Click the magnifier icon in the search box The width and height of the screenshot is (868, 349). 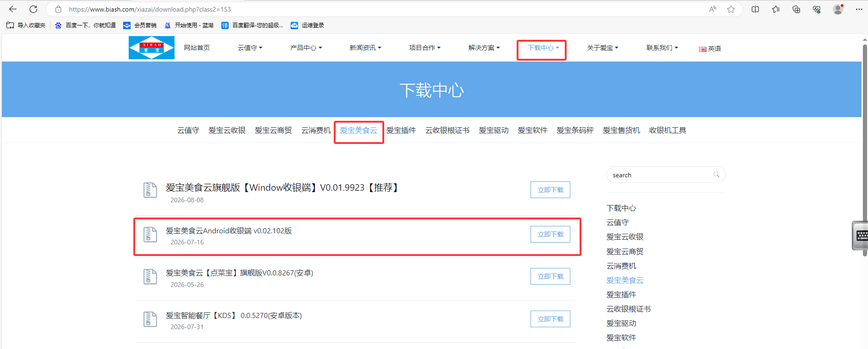[x=716, y=174]
